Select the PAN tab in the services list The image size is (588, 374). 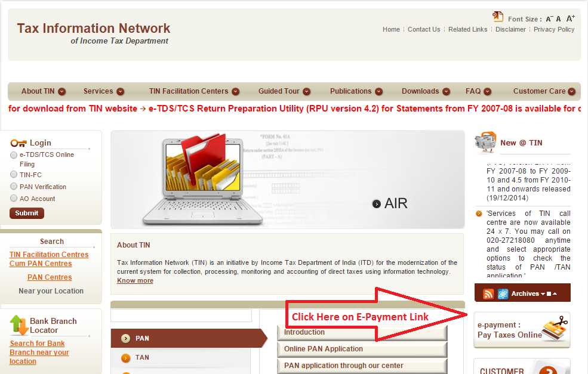[189, 338]
